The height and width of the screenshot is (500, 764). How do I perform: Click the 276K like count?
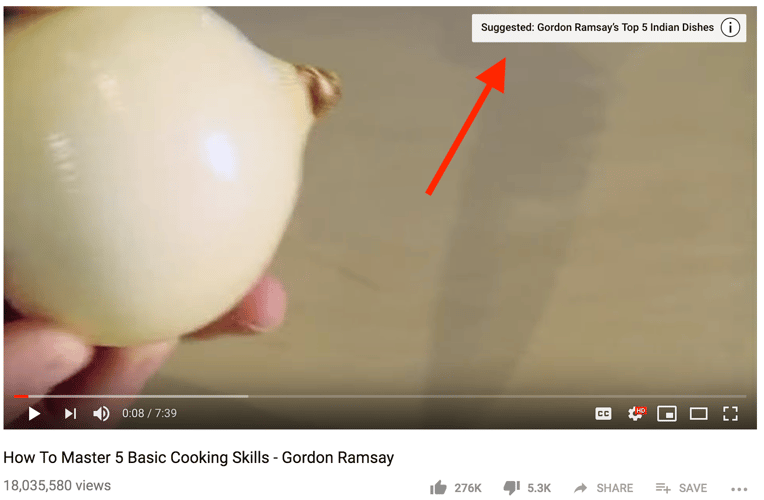coord(470,489)
